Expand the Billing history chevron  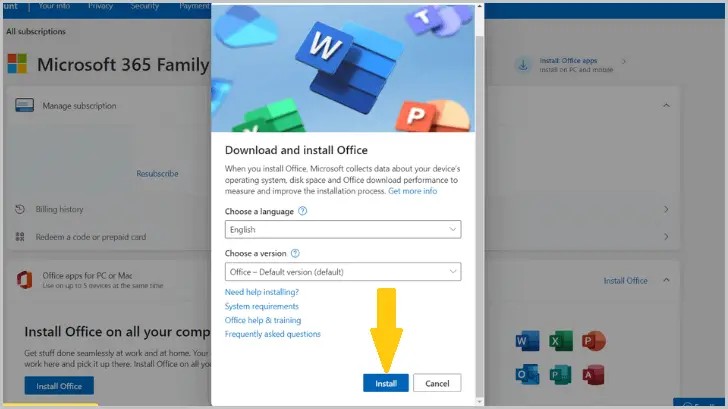tap(666, 209)
